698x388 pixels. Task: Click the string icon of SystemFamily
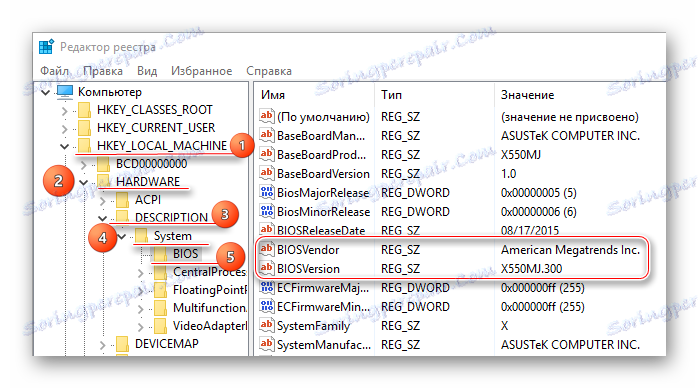click(267, 326)
